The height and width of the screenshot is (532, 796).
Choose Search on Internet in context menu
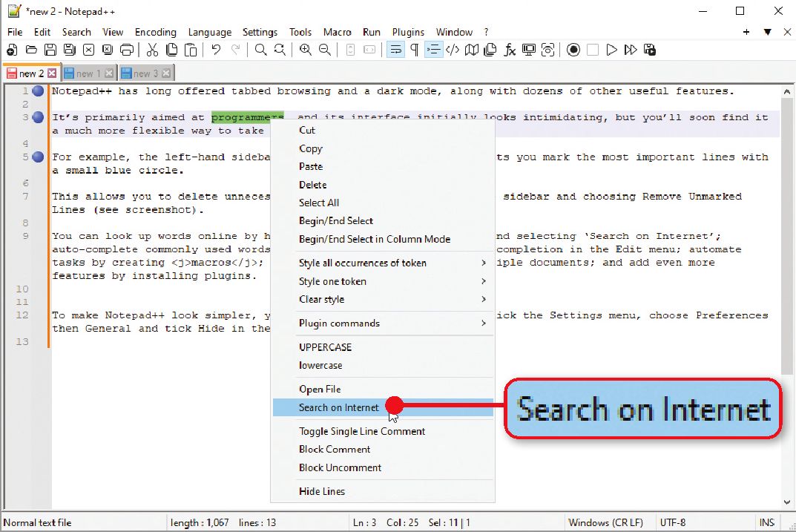click(383, 407)
